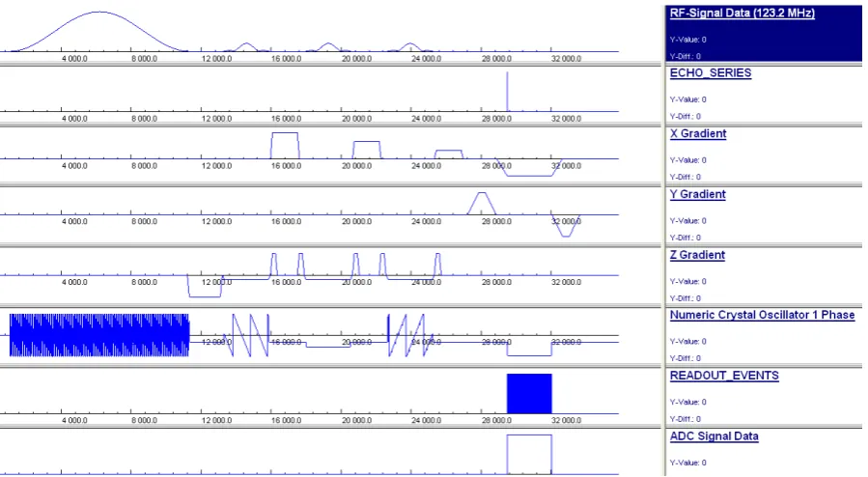
Task: Click Y-Value: 0 under READOUT_EVENTS
Action: click(x=688, y=403)
